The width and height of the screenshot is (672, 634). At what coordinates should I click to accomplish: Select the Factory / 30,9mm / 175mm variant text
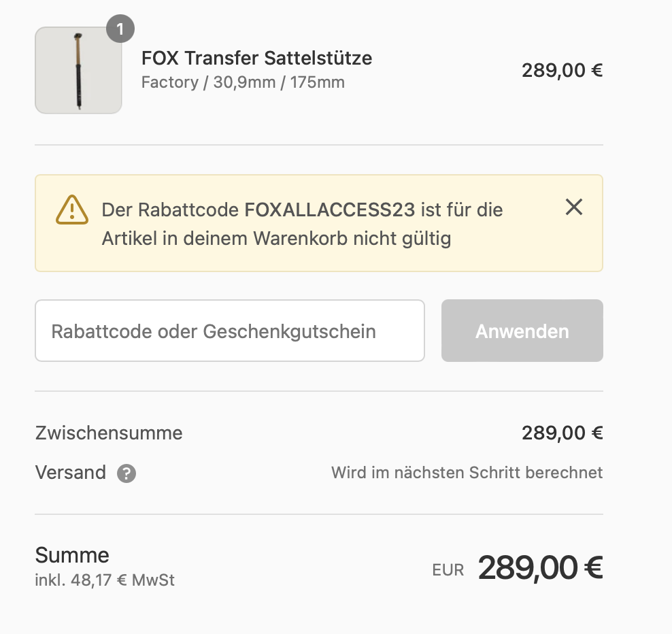pyautogui.click(x=243, y=82)
